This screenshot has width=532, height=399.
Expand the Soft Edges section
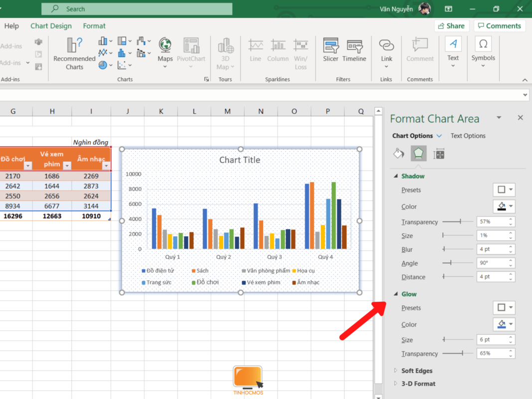click(x=396, y=371)
